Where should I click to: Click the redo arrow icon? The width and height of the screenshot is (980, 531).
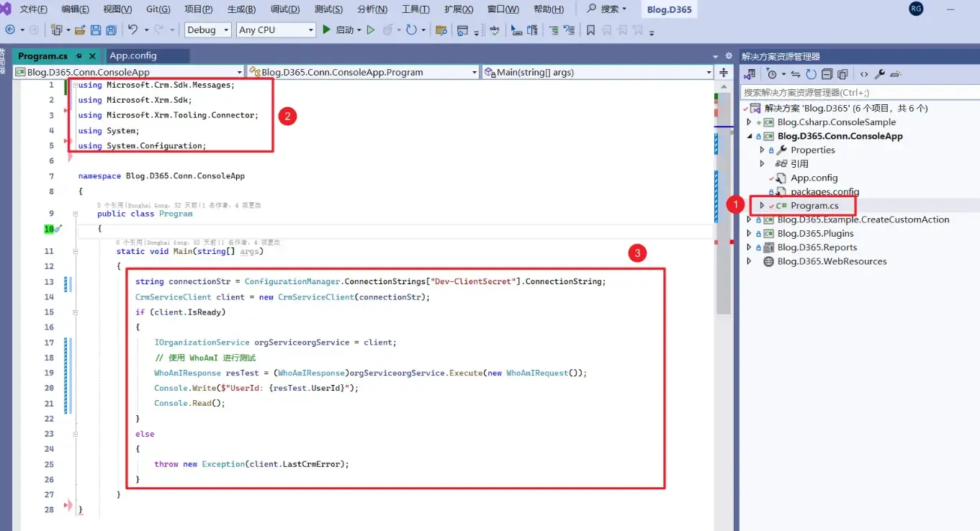159,30
